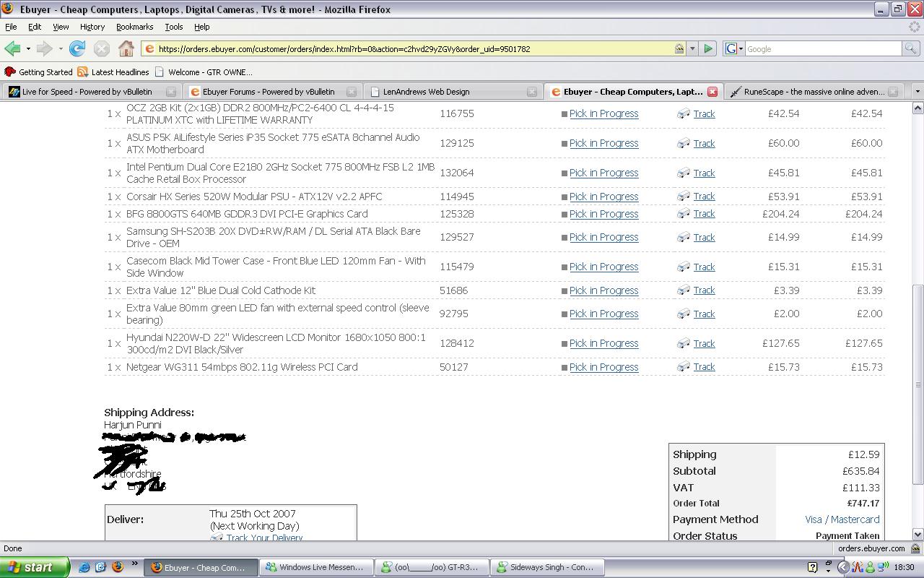The width and height of the screenshot is (924, 578).
Task: Click the Visa / Mastercard payment link
Action: tap(842, 519)
